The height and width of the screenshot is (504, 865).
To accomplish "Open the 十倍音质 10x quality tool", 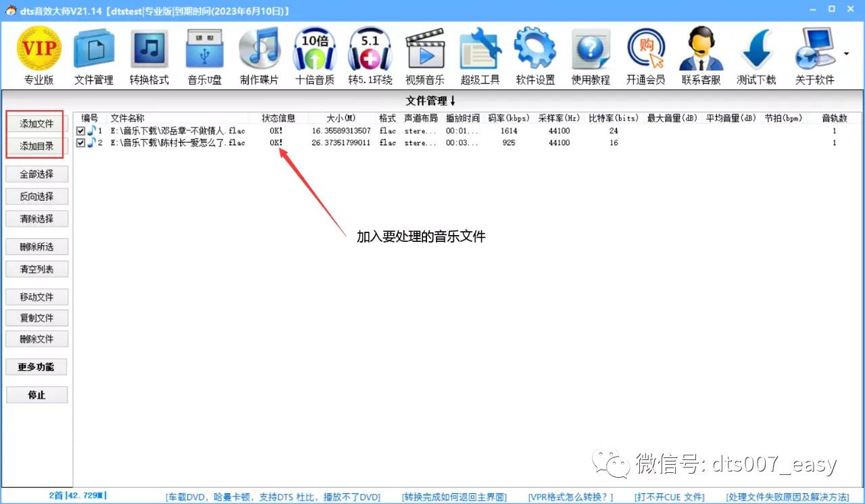I will pos(314,47).
